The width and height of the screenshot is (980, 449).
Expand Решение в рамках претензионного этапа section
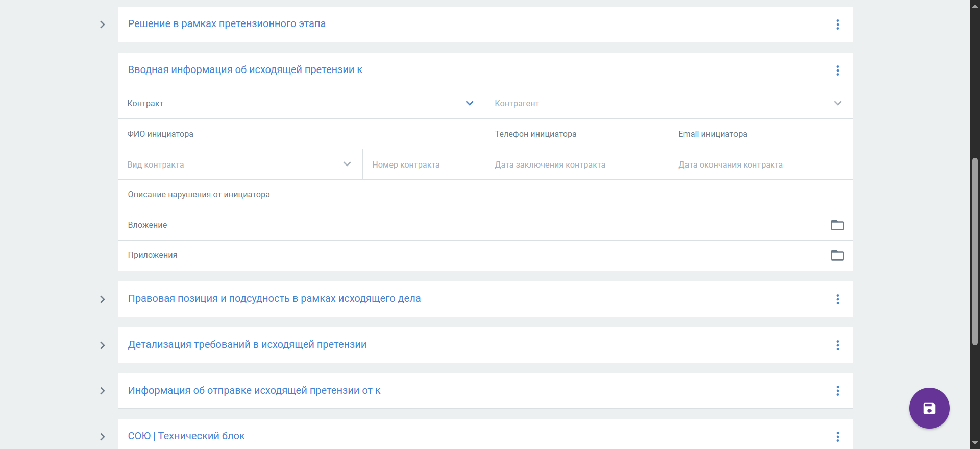pyautogui.click(x=103, y=25)
